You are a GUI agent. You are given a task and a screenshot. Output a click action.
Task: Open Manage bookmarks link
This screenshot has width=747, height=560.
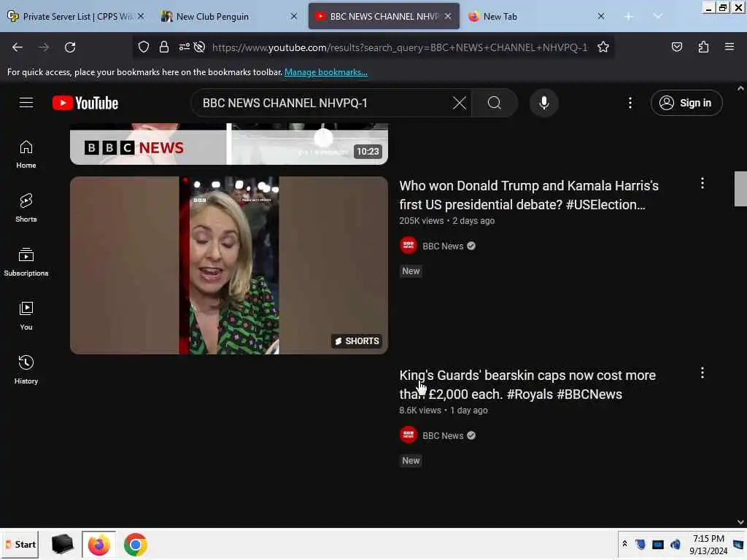326,72
